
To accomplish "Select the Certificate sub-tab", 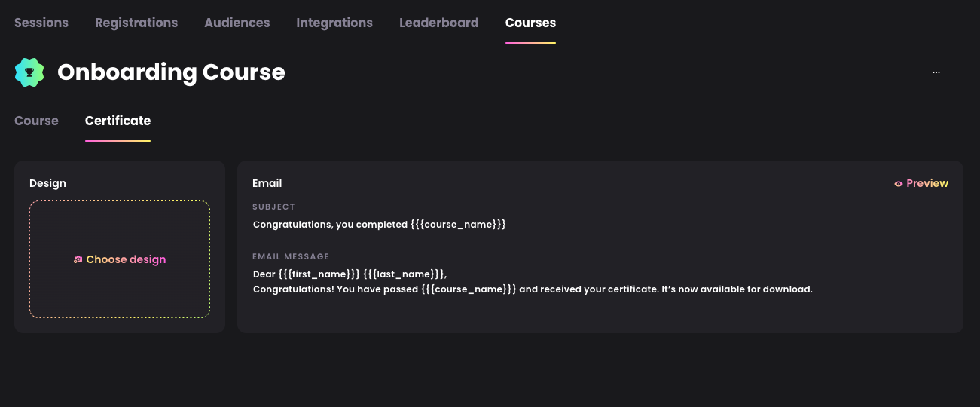I will pyautogui.click(x=118, y=121).
